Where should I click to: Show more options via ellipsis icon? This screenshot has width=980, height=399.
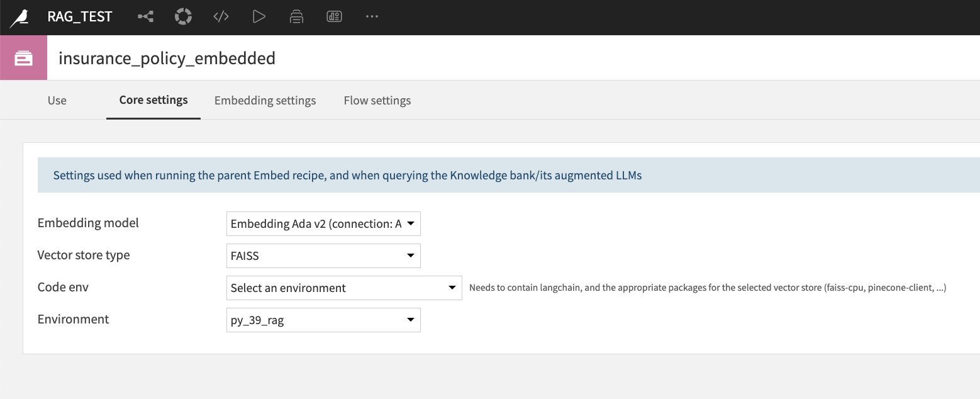[x=372, y=17]
